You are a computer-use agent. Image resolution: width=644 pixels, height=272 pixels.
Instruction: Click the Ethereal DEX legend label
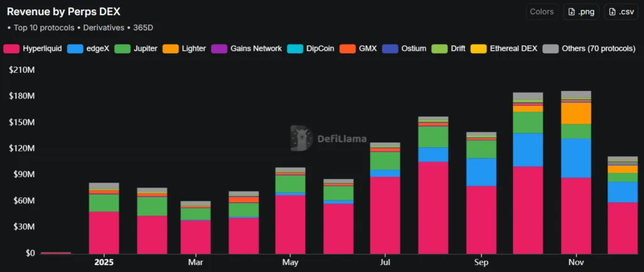point(513,49)
